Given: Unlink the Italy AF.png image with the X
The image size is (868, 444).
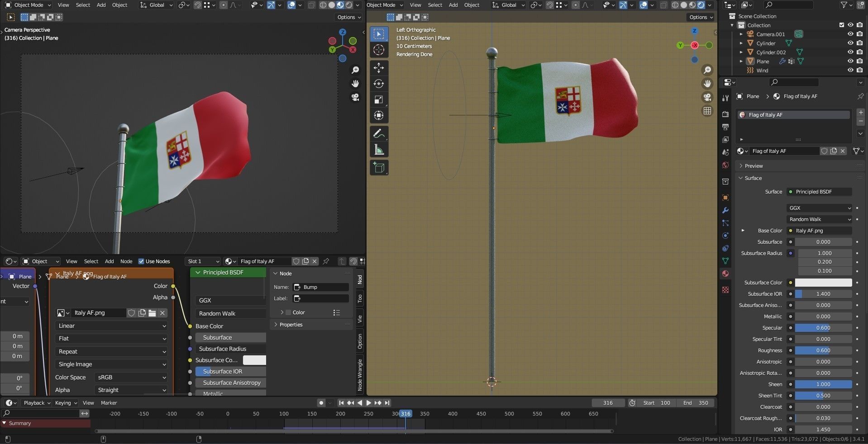Looking at the screenshot, I should [x=162, y=313].
